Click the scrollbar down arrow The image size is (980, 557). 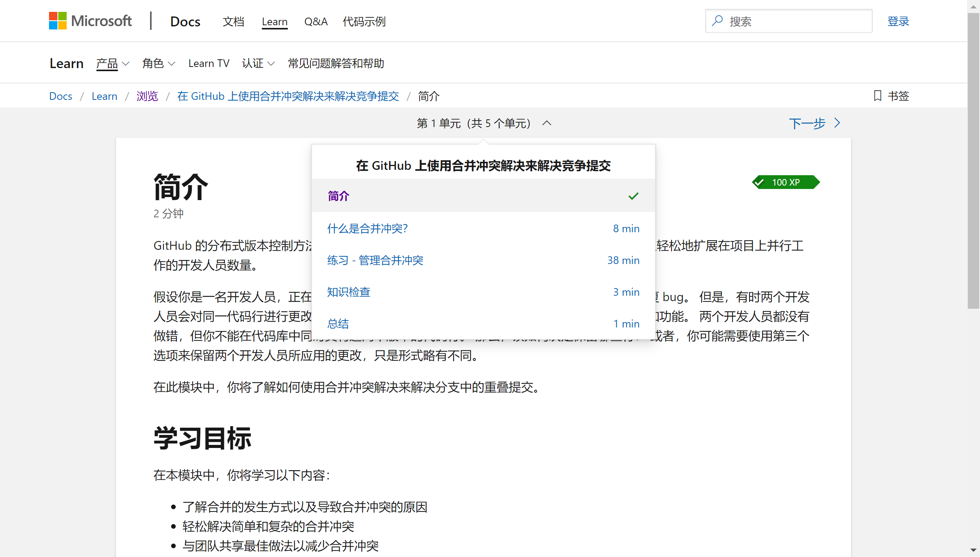(x=973, y=550)
